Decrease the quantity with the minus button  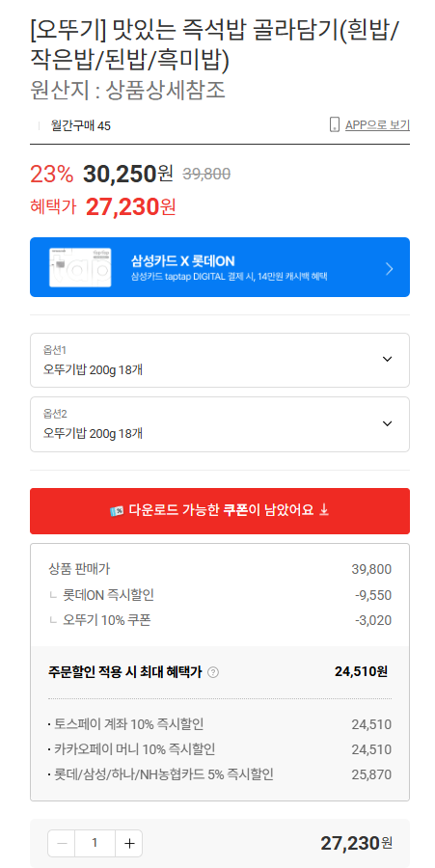(x=62, y=843)
